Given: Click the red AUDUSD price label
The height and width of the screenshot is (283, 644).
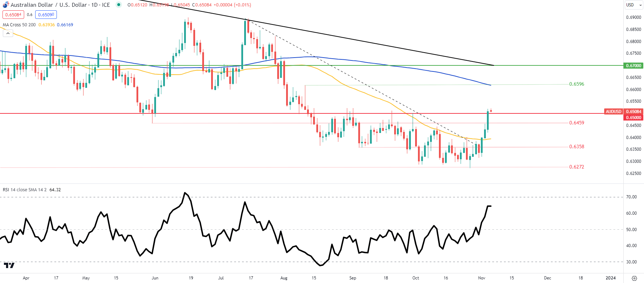Looking at the screenshot, I should 613,112.
